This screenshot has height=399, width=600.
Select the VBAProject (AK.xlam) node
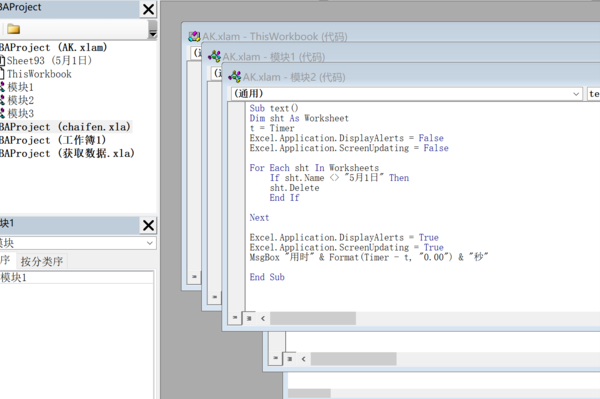[x=54, y=47]
